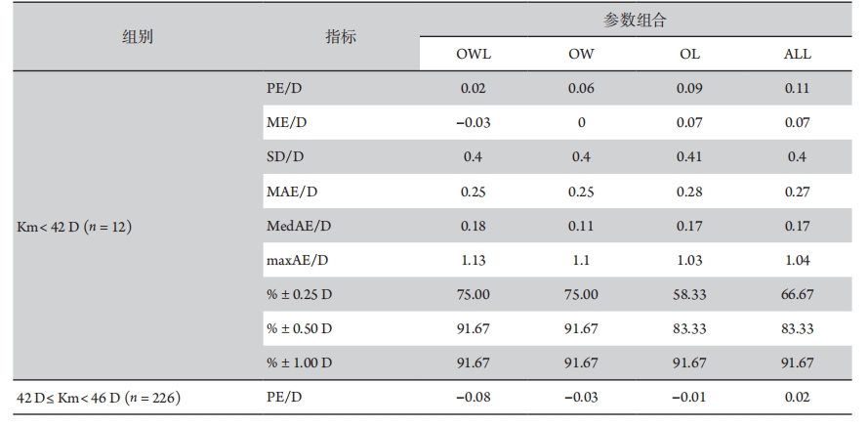Select the 42 D≤ Km< 46 D group label

coord(99,398)
